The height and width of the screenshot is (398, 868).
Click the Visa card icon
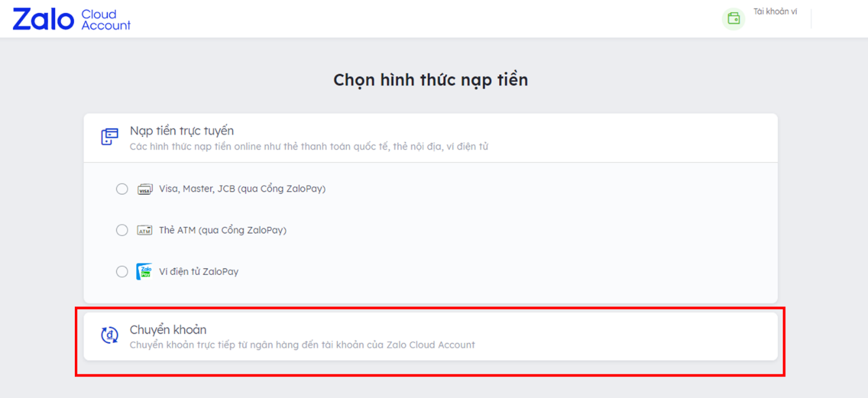tap(144, 189)
